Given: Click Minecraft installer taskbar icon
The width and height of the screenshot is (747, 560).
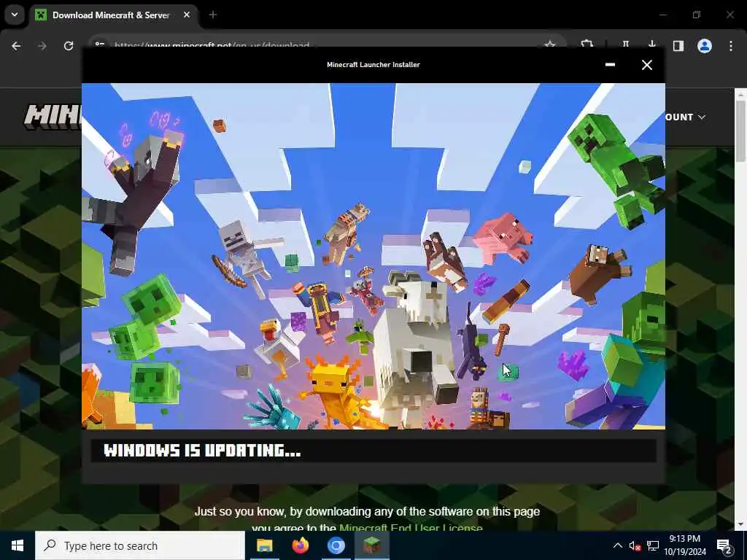Looking at the screenshot, I should click(371, 545).
